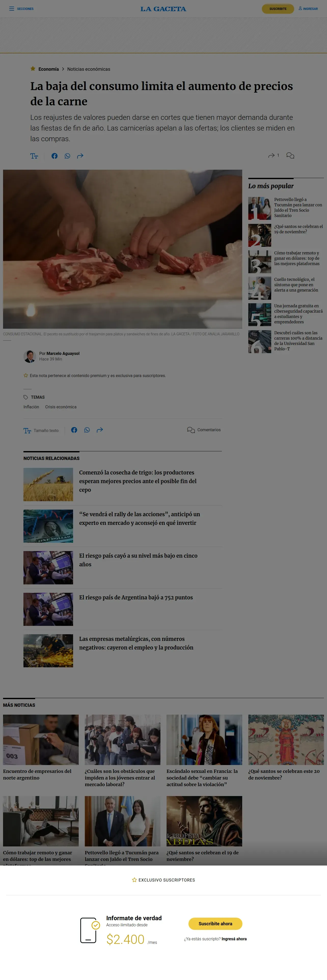This screenshot has height=980, width=327.
Task: Click the Ingresar user icon
Action: 300,8
